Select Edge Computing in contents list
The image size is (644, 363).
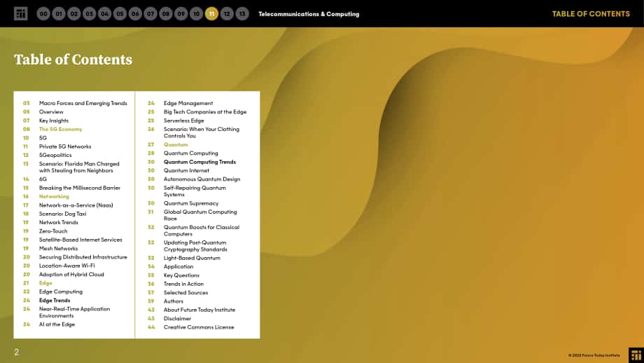pos(61,292)
